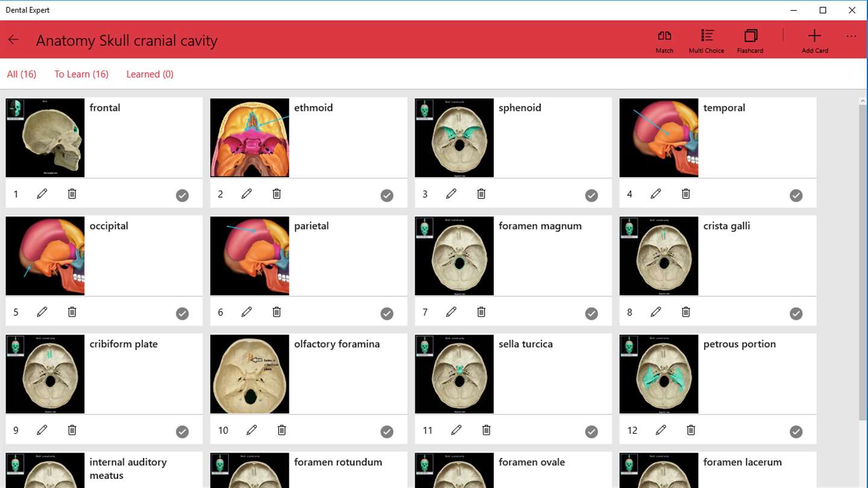This screenshot has height=488, width=868.
Task: Launch Flashcard study mode
Action: coord(750,41)
